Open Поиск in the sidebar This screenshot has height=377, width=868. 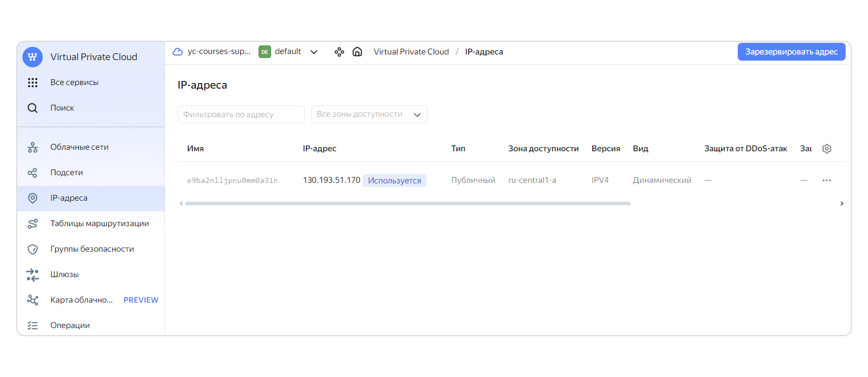click(x=91, y=108)
